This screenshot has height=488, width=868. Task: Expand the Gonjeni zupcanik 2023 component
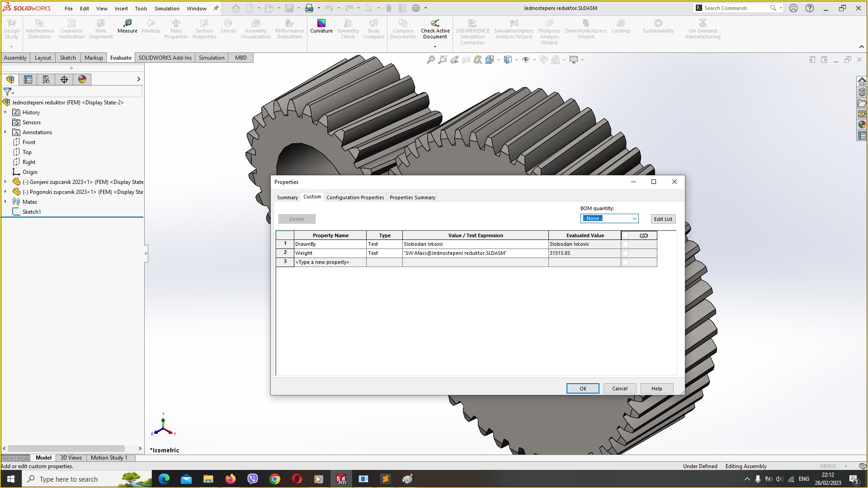point(5,182)
